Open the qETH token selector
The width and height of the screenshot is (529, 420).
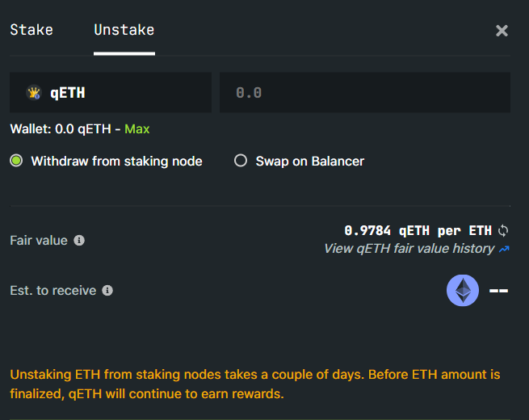(x=111, y=92)
